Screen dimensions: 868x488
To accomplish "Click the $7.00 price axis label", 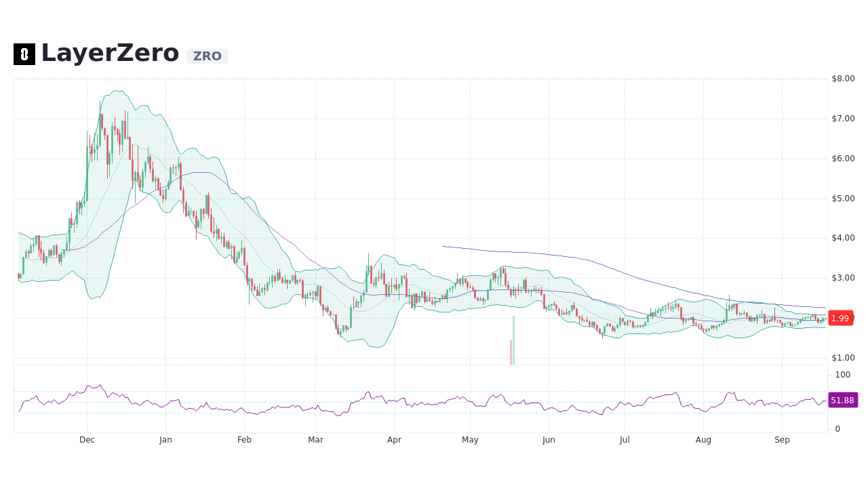I will coord(843,119).
